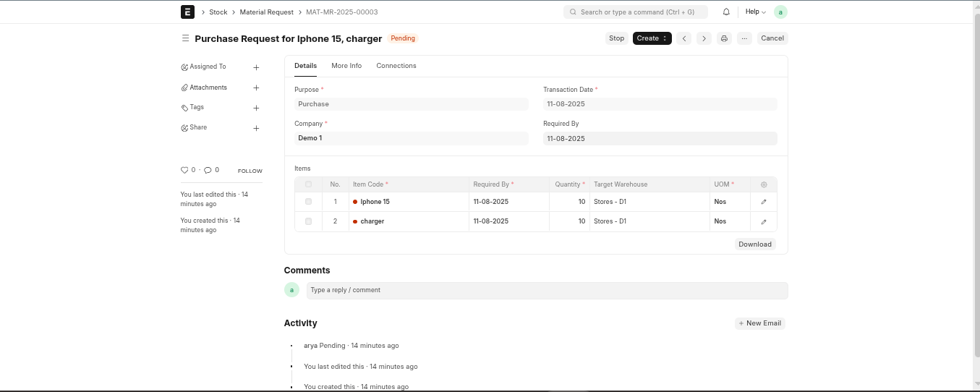This screenshot has height=392, width=980.
Task: Check the charger row checkbox
Action: (309, 221)
